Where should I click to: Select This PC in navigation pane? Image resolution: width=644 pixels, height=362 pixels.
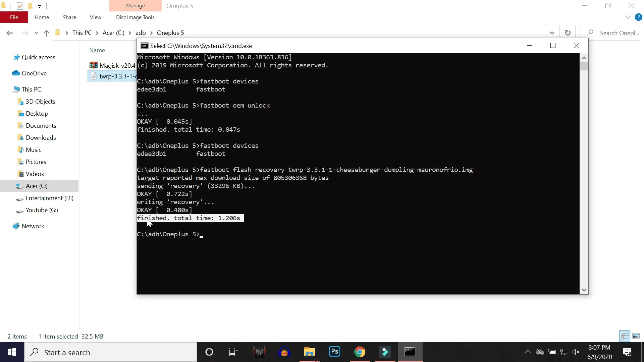(x=31, y=89)
